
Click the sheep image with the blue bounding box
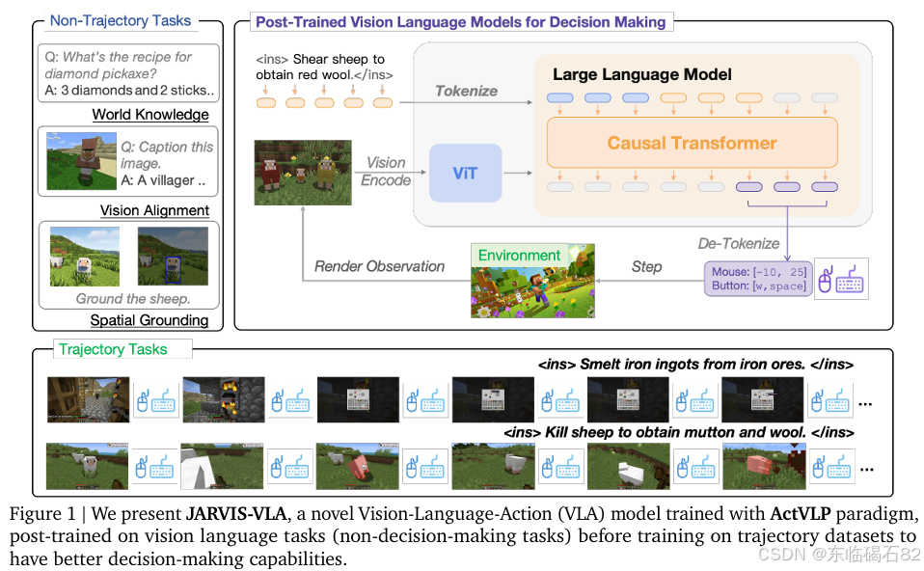(x=173, y=257)
